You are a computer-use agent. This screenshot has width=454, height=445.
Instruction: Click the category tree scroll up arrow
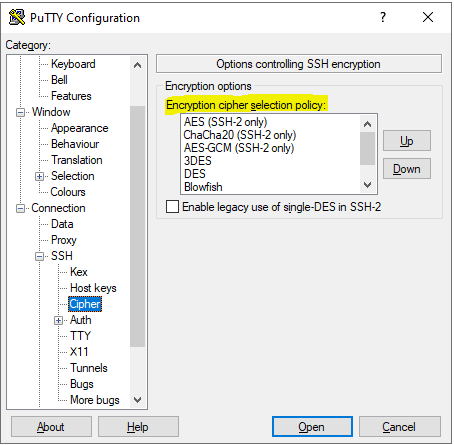click(137, 65)
